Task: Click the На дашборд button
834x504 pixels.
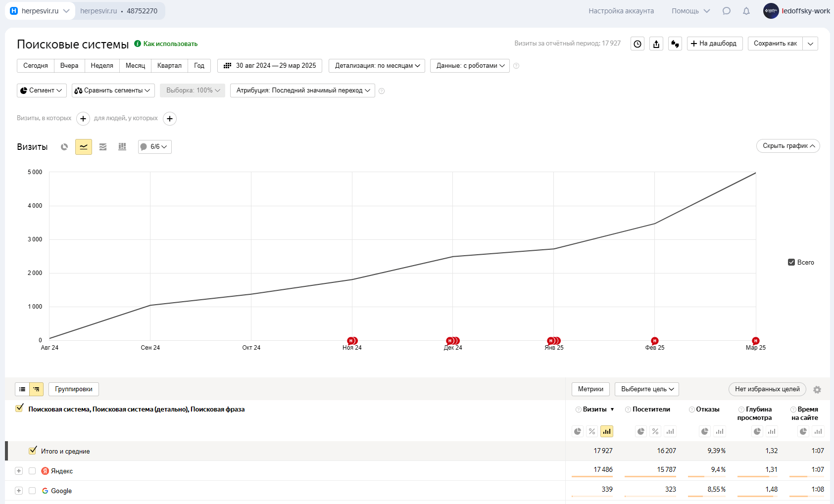Action: 714,44
